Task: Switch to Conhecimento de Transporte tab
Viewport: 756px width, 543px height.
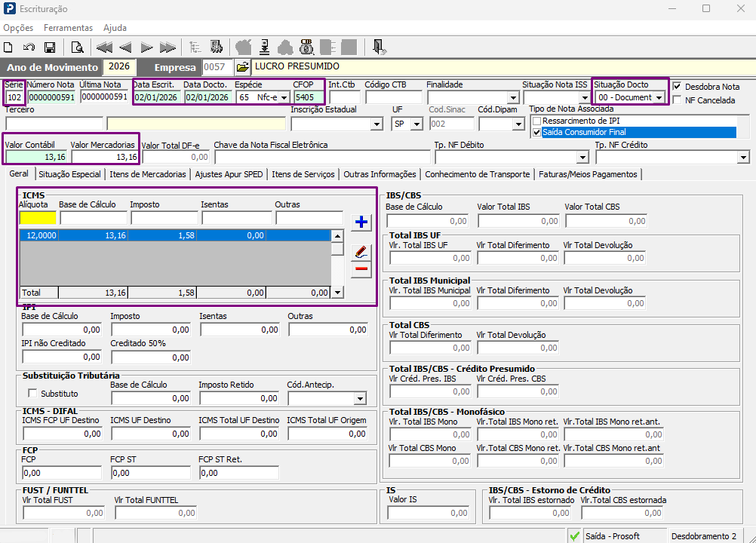Action: [x=478, y=174]
